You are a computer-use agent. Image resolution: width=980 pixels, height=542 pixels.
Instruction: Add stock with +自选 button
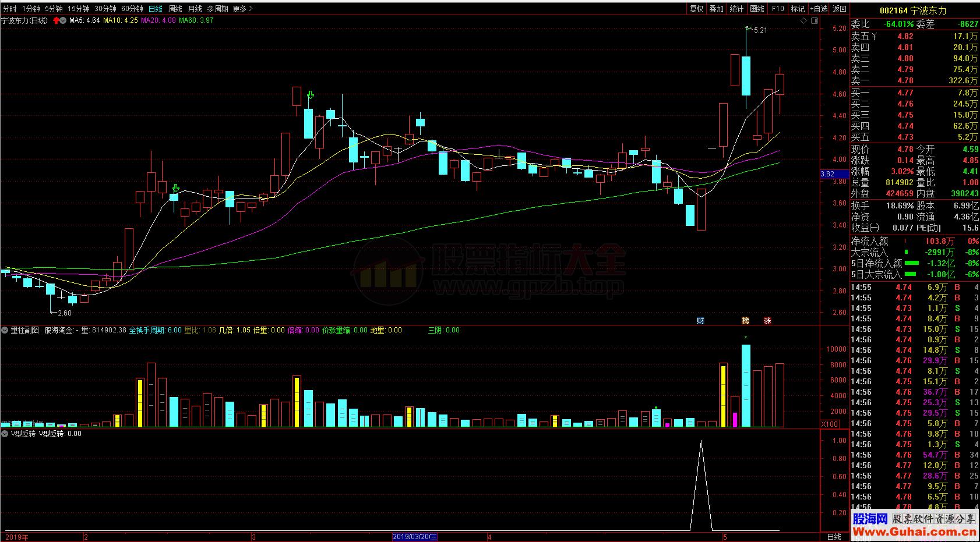pyautogui.click(x=818, y=9)
